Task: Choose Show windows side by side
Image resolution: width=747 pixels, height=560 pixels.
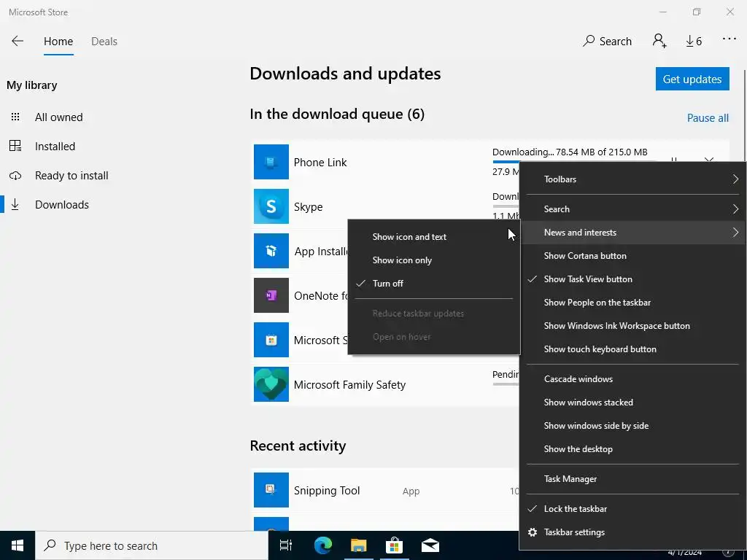Action: (632, 426)
